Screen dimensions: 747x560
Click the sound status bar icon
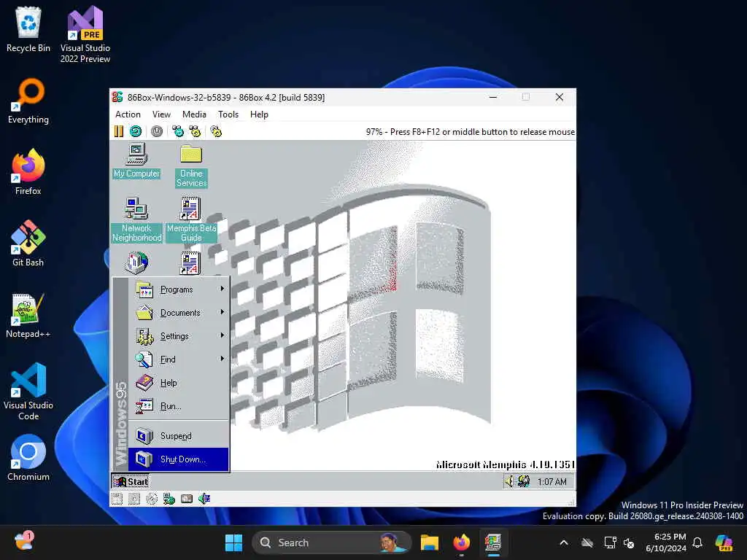click(204, 499)
